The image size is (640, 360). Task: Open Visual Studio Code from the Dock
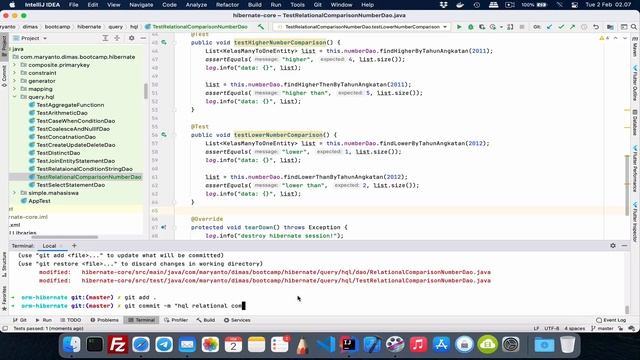coord(326,345)
